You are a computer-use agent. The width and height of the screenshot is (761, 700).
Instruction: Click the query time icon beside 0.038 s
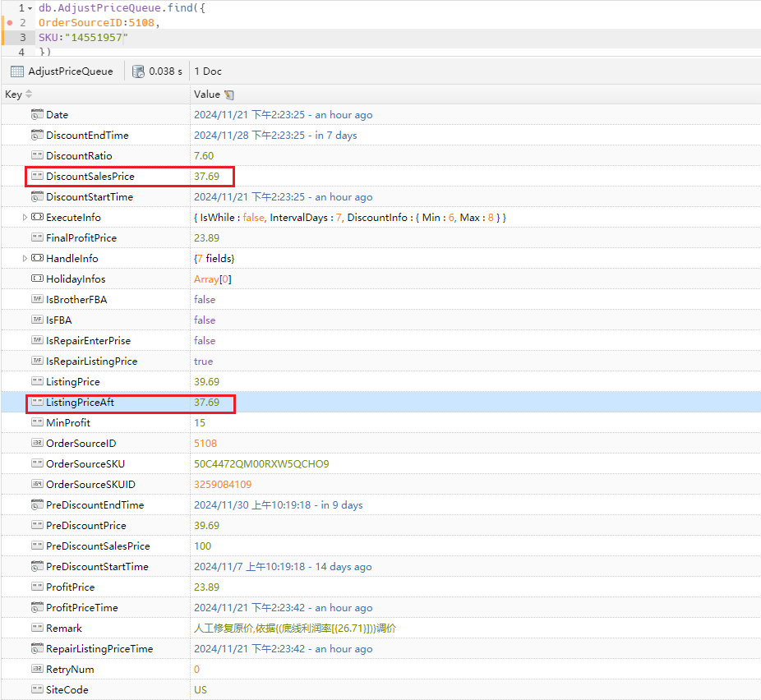(x=138, y=71)
